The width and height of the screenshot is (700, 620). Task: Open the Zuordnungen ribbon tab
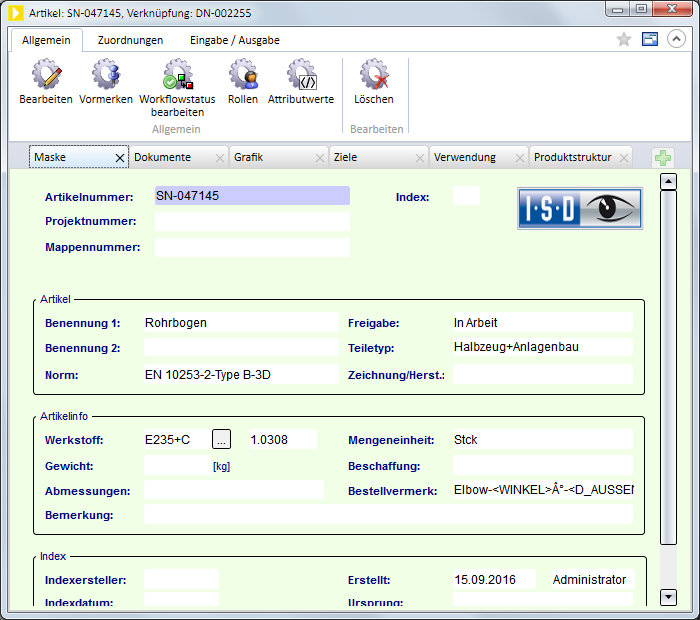pos(130,40)
